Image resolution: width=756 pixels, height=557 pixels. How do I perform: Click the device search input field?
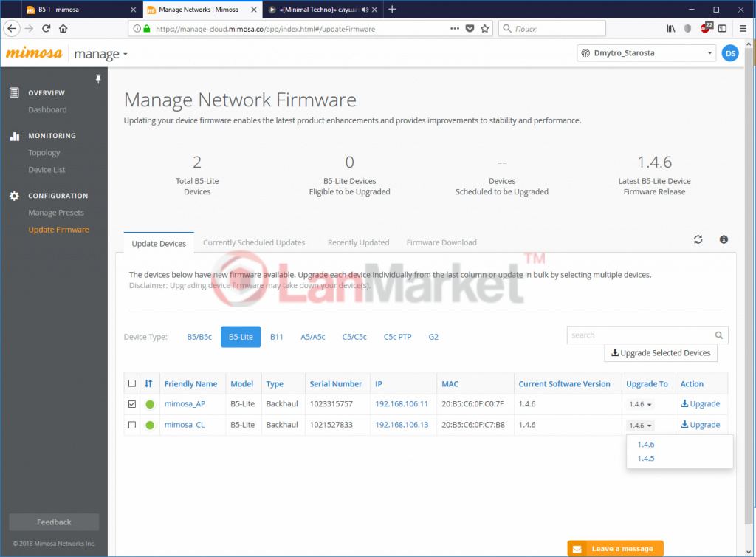pos(639,335)
